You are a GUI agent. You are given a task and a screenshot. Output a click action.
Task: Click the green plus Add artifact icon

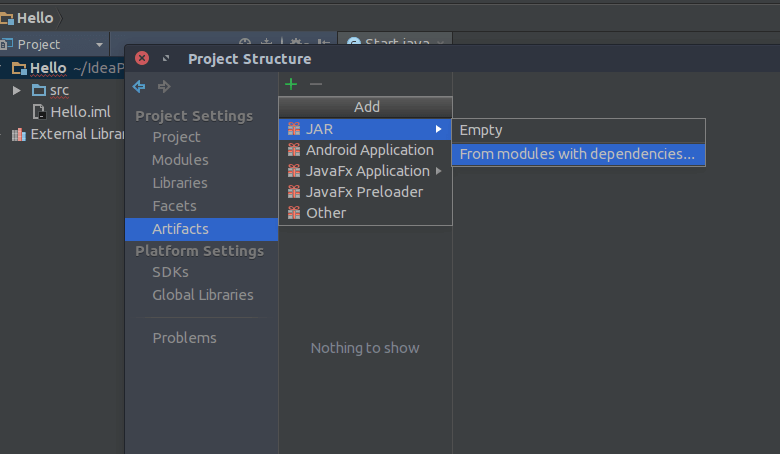pos(291,85)
